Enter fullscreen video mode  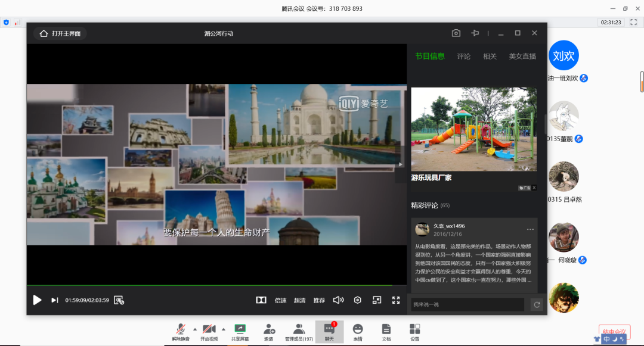pyautogui.click(x=396, y=300)
